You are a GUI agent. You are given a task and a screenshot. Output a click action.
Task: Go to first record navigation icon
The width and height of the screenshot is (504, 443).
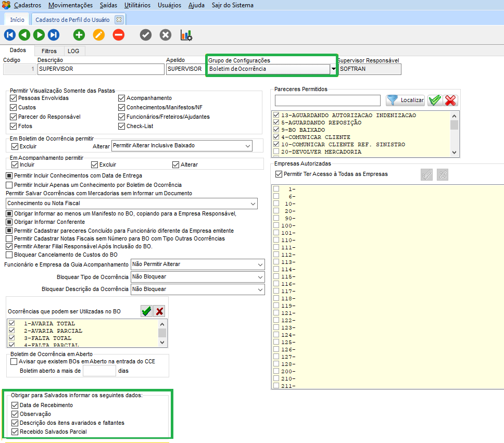pyautogui.click(x=9, y=35)
